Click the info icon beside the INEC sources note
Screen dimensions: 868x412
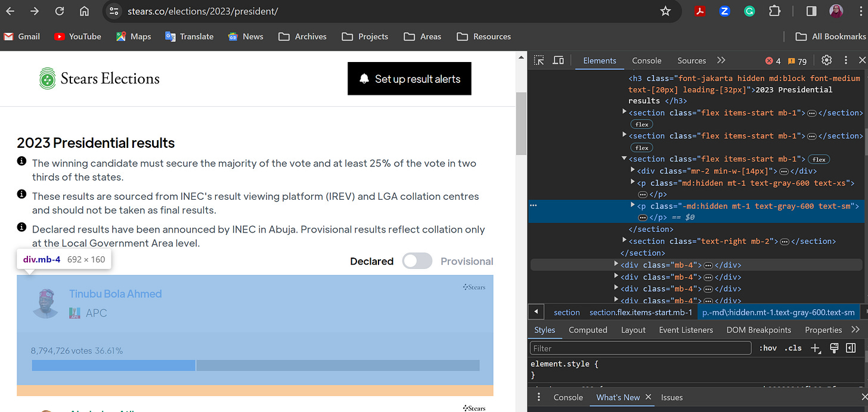(21, 194)
